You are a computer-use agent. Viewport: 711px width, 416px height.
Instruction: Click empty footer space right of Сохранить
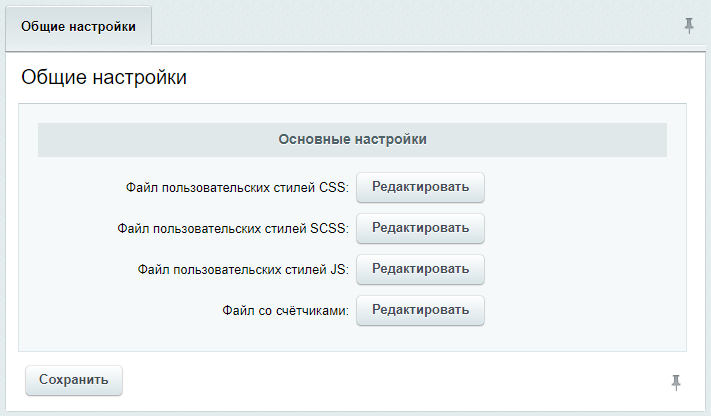pyautogui.click(x=394, y=381)
